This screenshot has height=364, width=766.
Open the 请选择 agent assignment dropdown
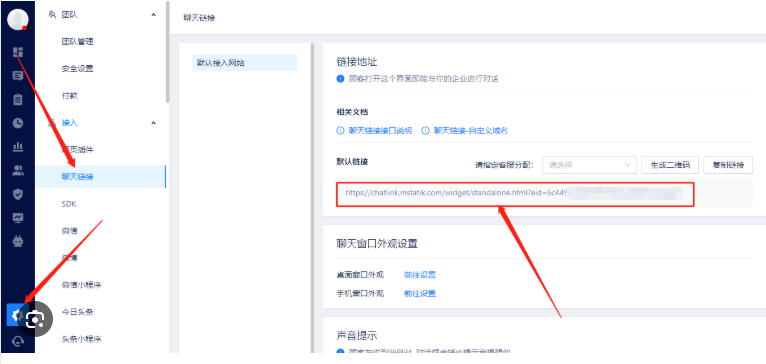click(x=590, y=165)
